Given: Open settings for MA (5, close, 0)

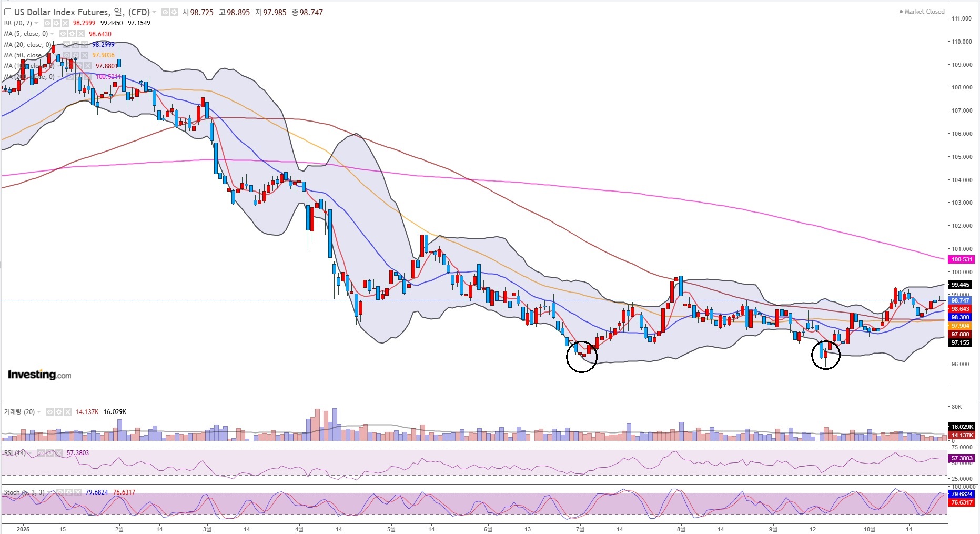Looking at the screenshot, I should coord(72,34).
